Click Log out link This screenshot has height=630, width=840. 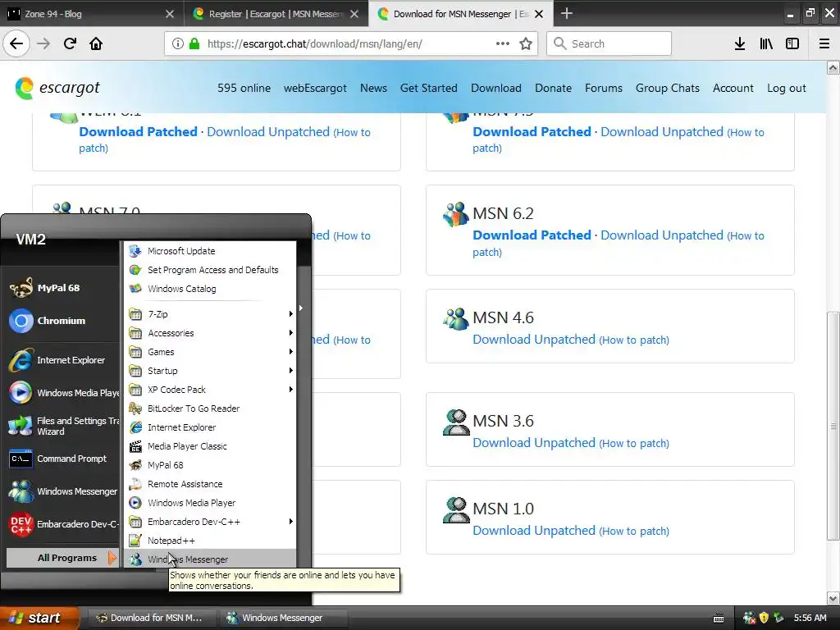tap(787, 88)
